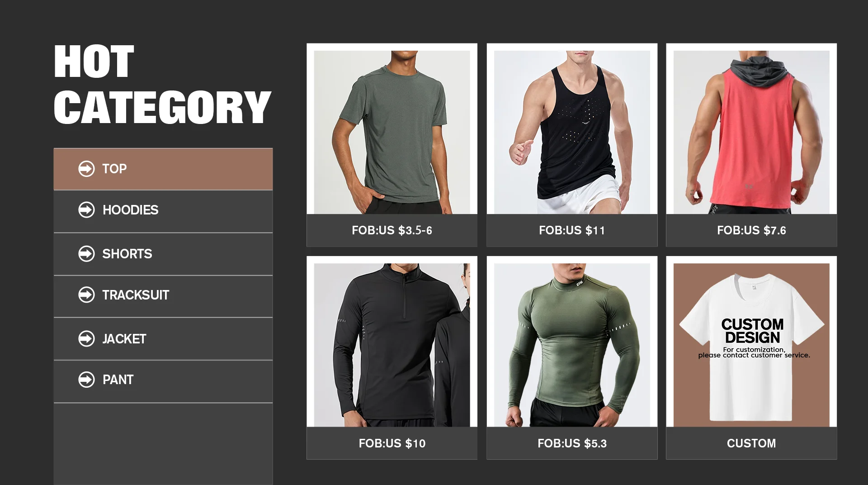868x485 pixels.
Task: Open the black tank top product photo
Action: 572,132
